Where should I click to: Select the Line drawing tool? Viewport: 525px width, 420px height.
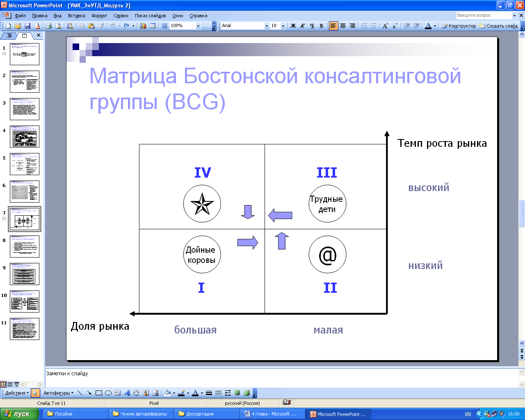[x=80, y=393]
